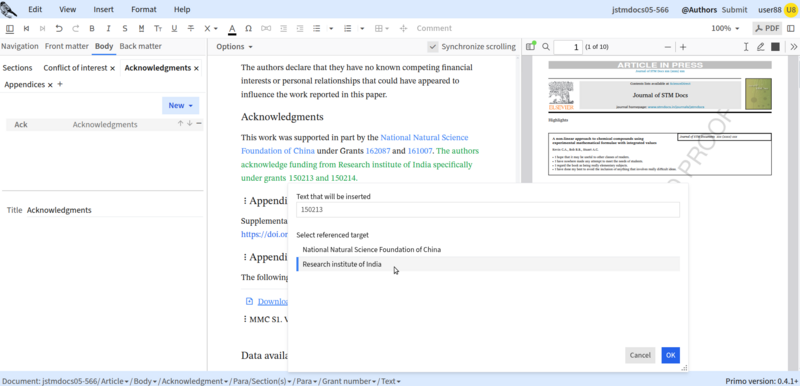Viewport: 800px width, 386px height.
Task: Click OK in the grant dialog
Action: (x=670, y=355)
